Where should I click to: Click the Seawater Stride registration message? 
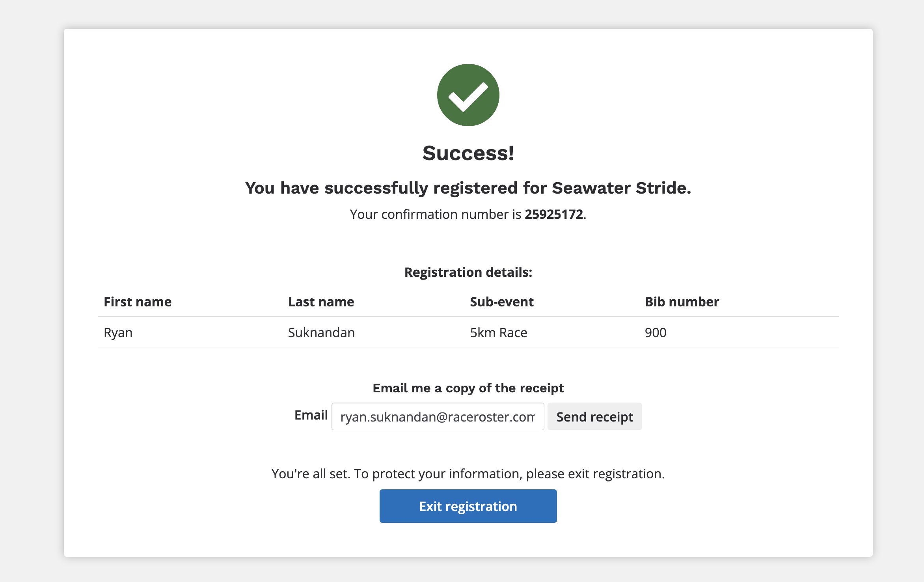tap(468, 188)
